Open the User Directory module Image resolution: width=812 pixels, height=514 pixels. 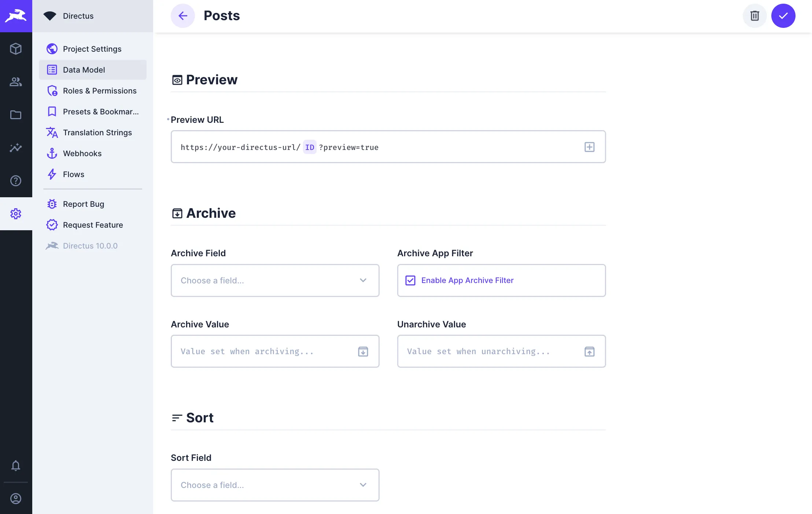click(x=16, y=82)
